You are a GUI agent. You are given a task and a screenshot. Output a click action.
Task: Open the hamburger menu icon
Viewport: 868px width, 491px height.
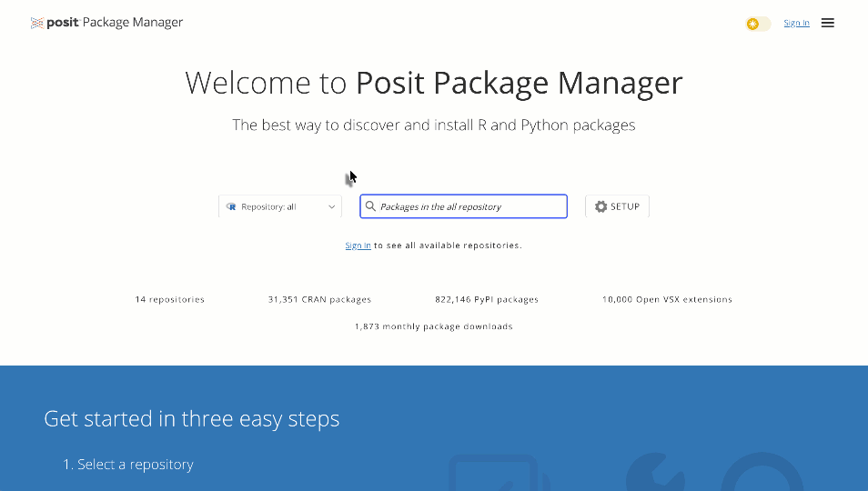point(827,23)
